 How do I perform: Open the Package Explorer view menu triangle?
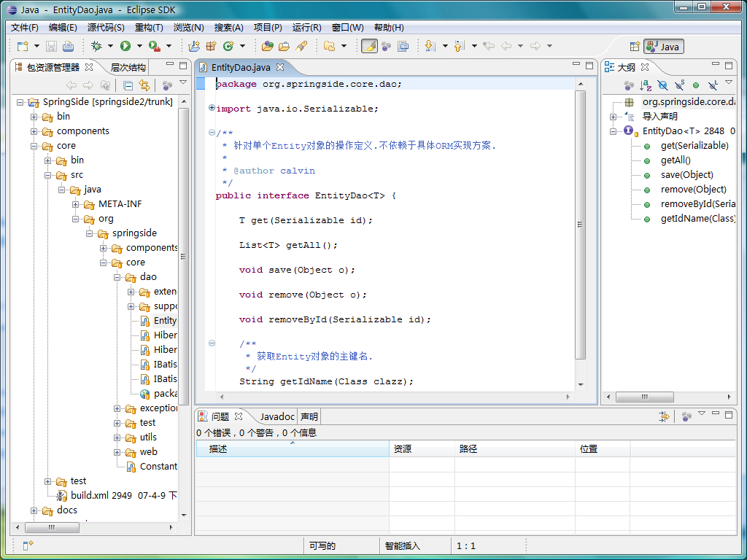coord(183,83)
